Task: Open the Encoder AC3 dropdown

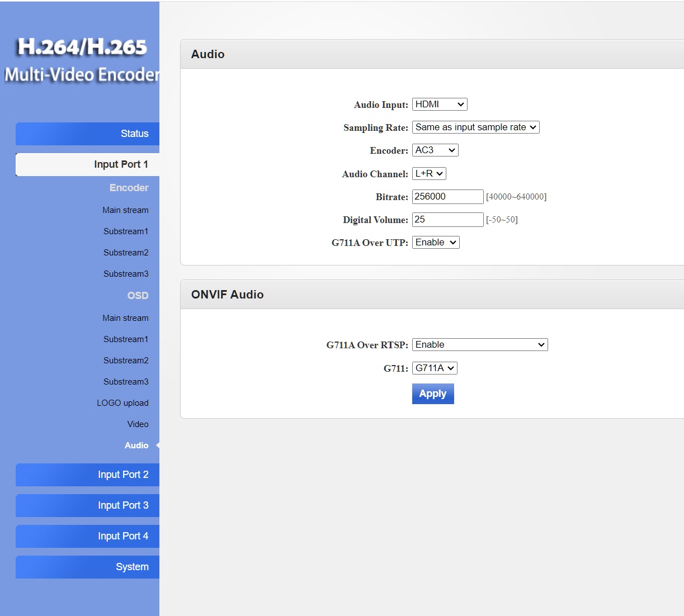Action: point(435,150)
